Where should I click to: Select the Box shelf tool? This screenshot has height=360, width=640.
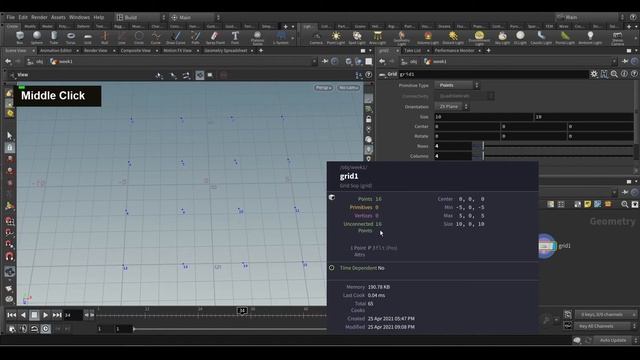click(20, 38)
